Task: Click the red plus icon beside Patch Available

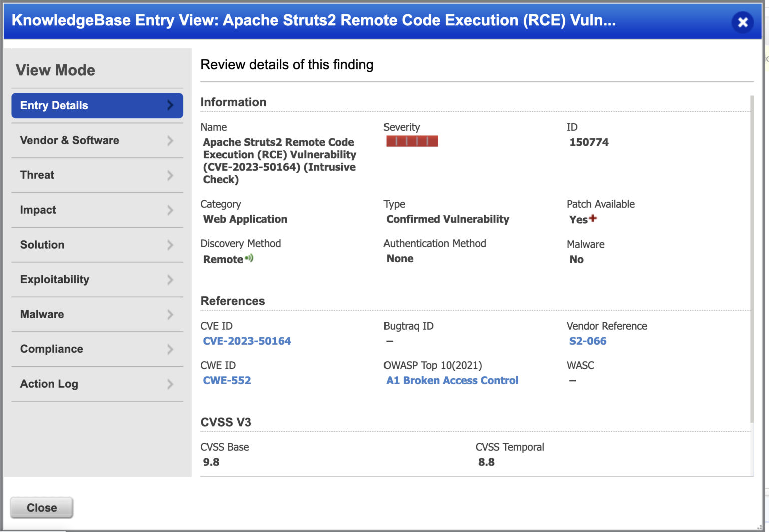Action: pyautogui.click(x=593, y=218)
